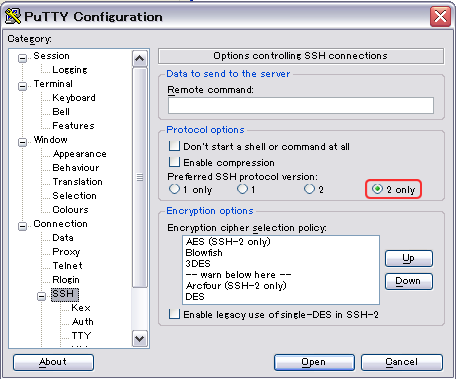This screenshot has width=456, height=379.
Task: Select the SSH category
Action: coord(65,295)
